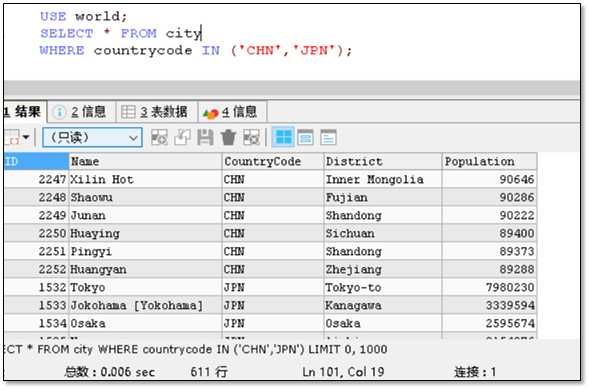This screenshot has height=390, width=590.
Task: Switch to the 4 信息 tab
Action: [232, 112]
